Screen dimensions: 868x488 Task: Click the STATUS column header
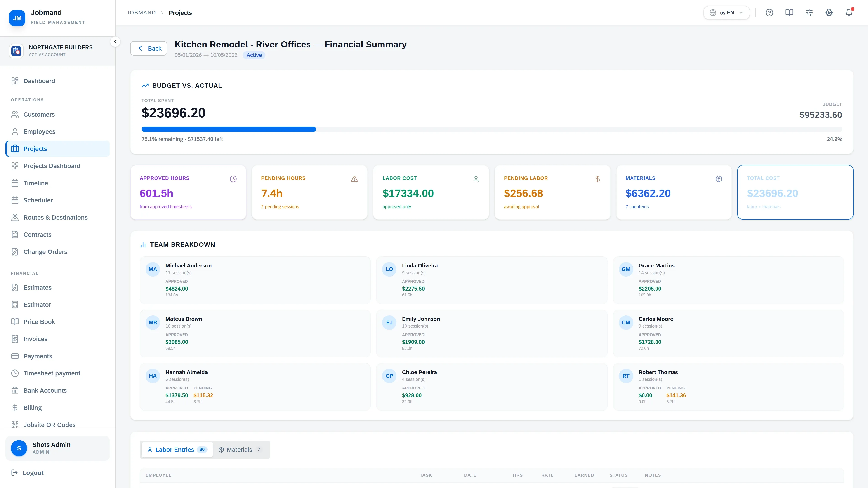click(618, 475)
